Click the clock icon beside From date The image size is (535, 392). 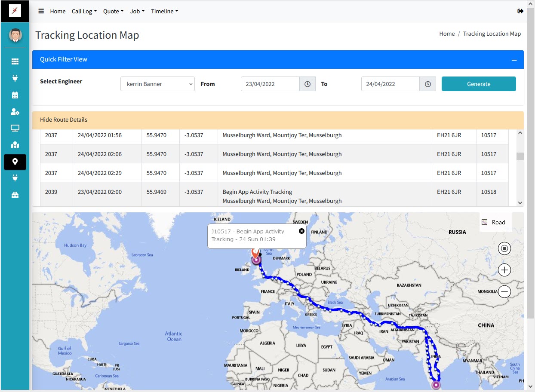(x=307, y=84)
